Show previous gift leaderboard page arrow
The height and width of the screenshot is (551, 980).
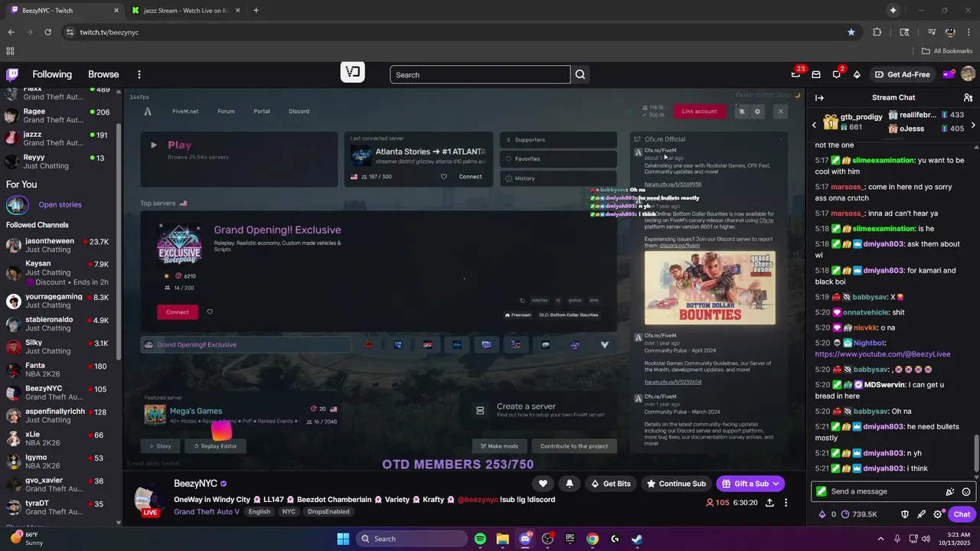tap(814, 125)
